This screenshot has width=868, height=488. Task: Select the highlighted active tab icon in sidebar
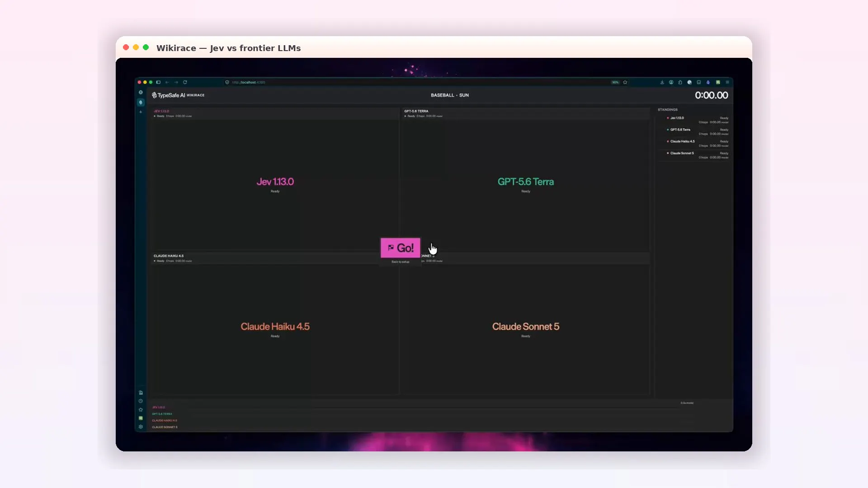[x=141, y=103]
